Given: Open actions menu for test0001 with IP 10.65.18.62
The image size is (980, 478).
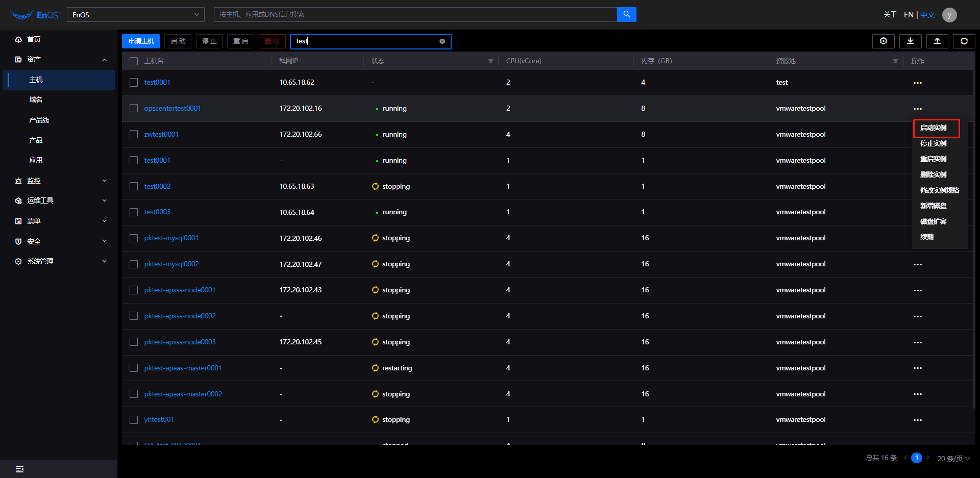Looking at the screenshot, I should tap(917, 83).
